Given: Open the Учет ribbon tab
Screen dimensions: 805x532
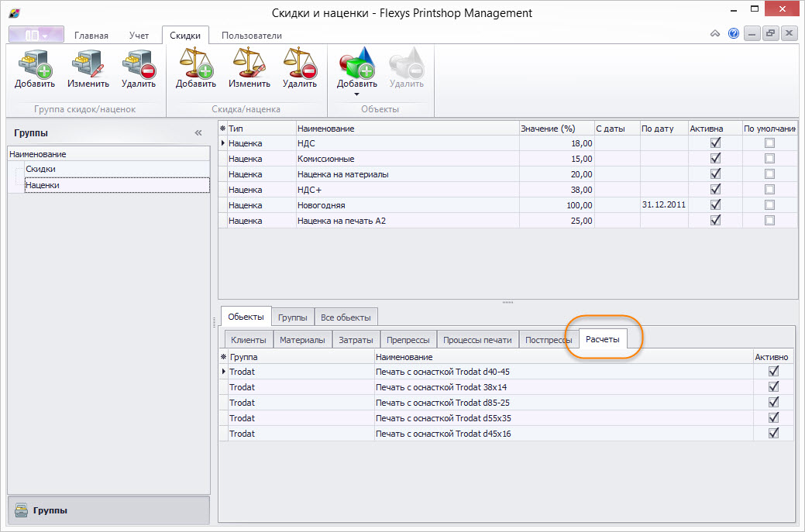Looking at the screenshot, I should pos(139,36).
